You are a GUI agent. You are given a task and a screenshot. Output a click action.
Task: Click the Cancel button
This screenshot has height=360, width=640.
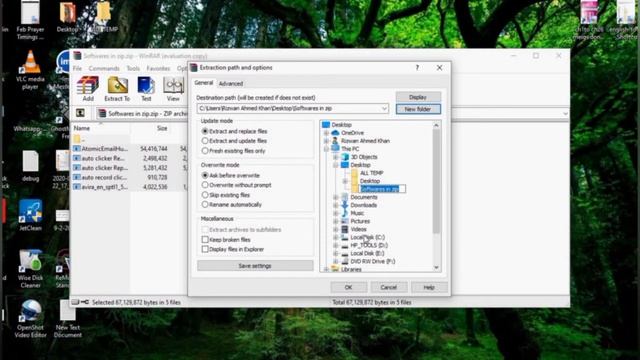389,287
